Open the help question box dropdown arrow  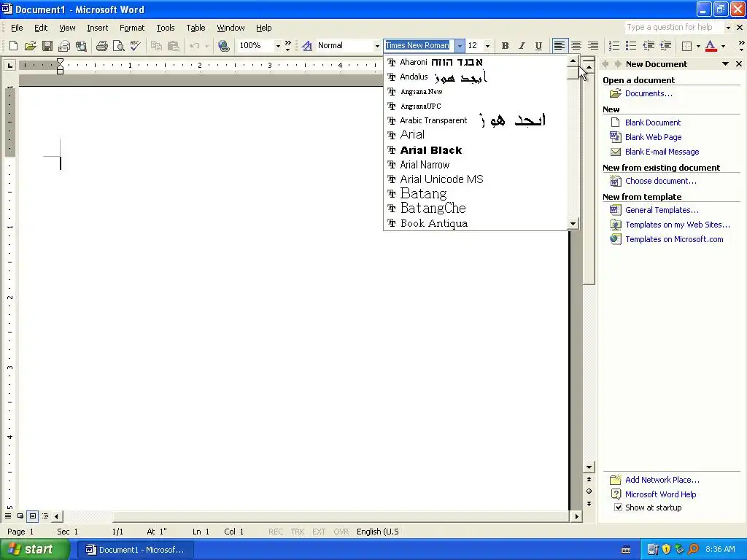point(728,28)
